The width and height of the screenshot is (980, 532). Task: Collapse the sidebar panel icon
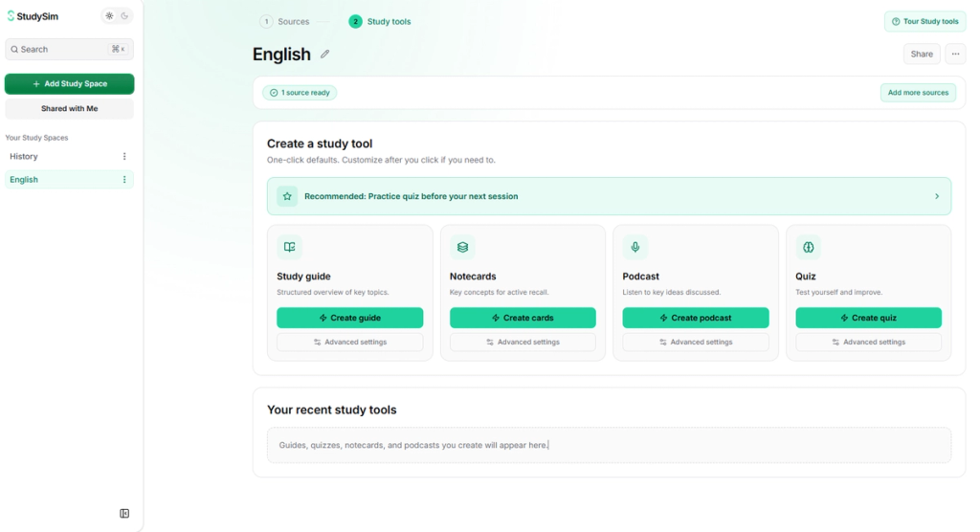click(x=124, y=513)
